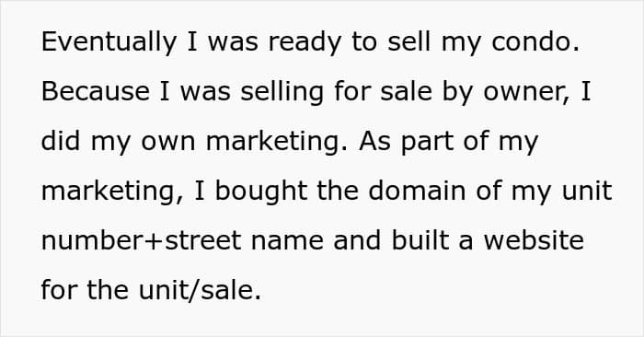The width and height of the screenshot is (644, 337).
Task: Click the word "bought"
Action: coord(261,192)
